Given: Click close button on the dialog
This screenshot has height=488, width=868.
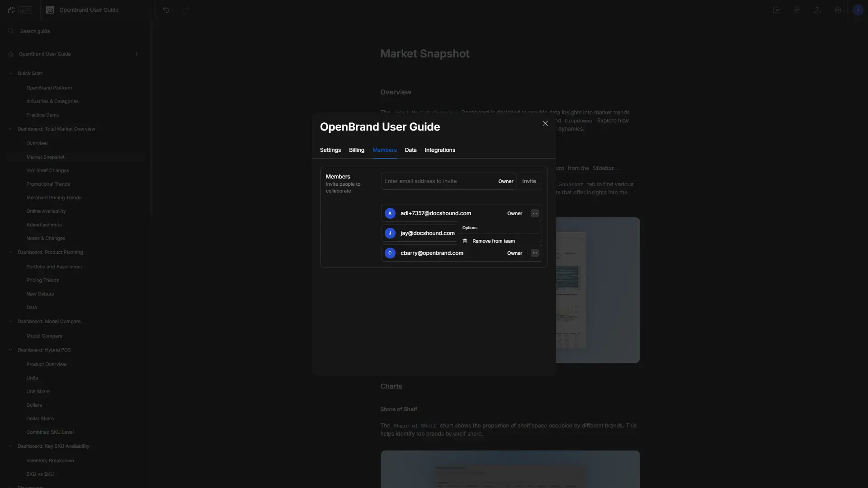Looking at the screenshot, I should click(545, 123).
